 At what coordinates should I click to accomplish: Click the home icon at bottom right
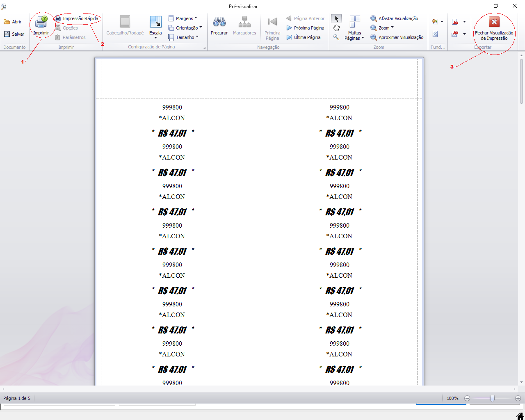(520, 416)
